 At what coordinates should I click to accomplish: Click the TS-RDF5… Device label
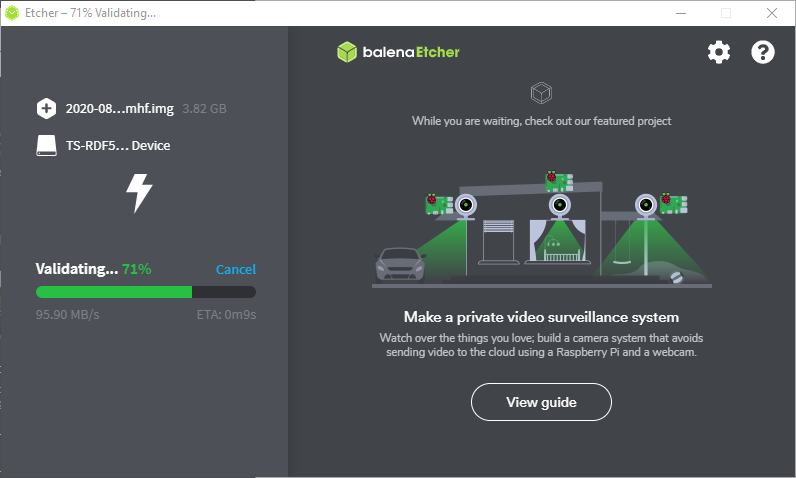118,145
